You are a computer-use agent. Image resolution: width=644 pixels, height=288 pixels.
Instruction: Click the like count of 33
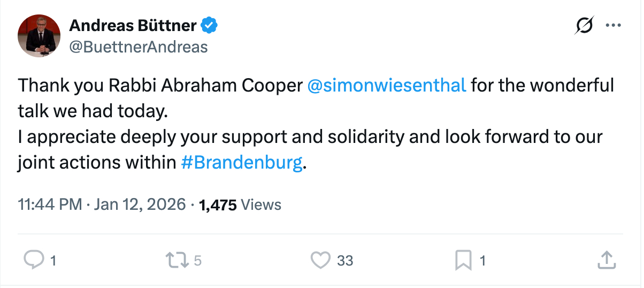[345, 261]
